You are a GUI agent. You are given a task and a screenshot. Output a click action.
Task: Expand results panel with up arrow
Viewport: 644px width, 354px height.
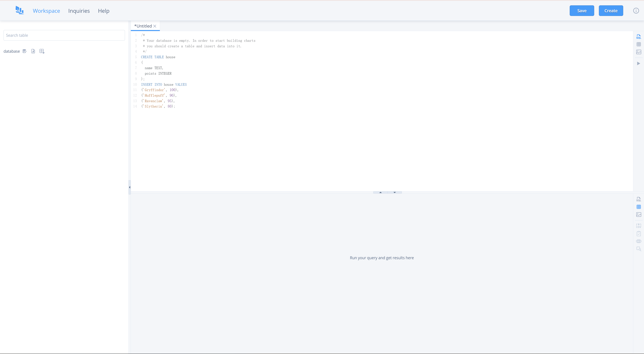pyautogui.click(x=380, y=192)
